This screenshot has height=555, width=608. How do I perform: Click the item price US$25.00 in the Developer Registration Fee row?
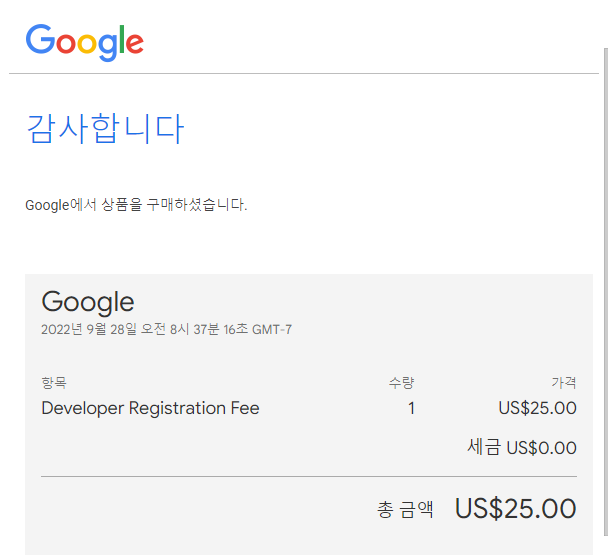[537, 408]
